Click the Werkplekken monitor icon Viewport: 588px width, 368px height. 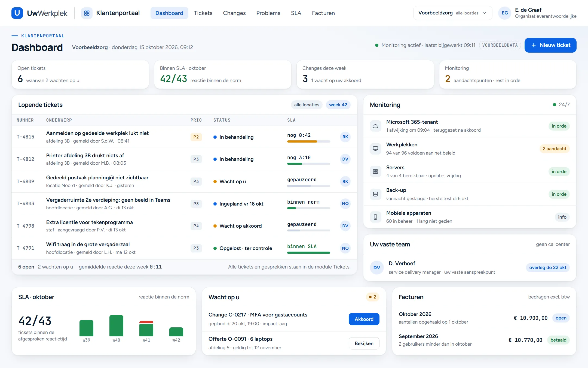pos(375,149)
